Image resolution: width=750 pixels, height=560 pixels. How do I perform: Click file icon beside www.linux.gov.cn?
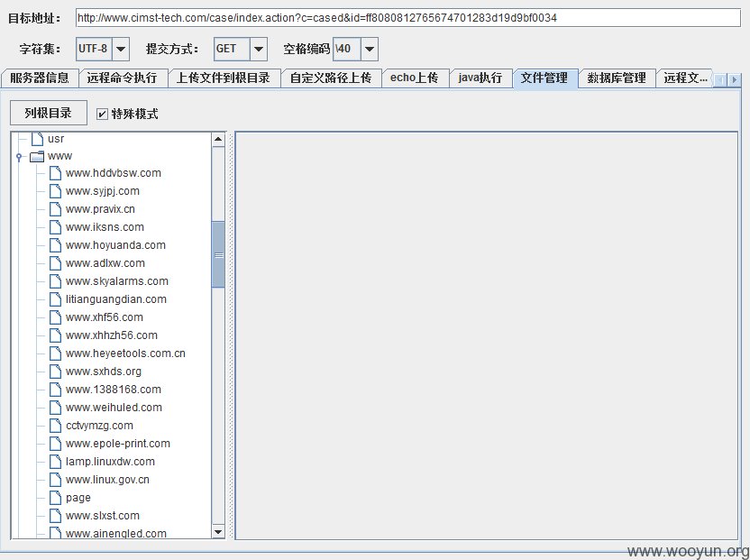[56, 480]
